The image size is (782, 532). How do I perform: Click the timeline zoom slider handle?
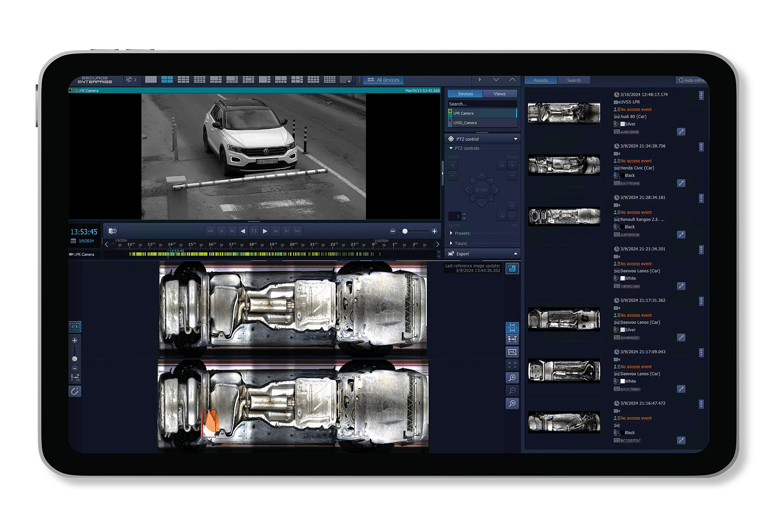coord(405,231)
